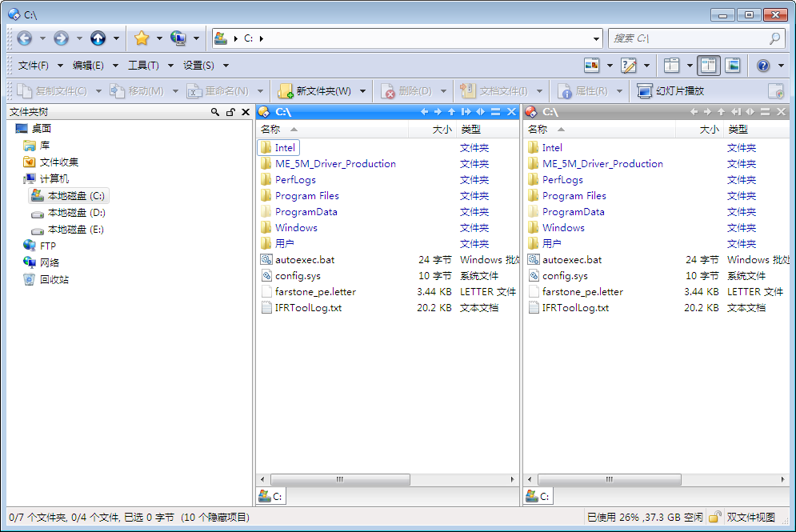Search in the folder tree panel
Viewport: 796px width, 532px height.
tap(215, 112)
